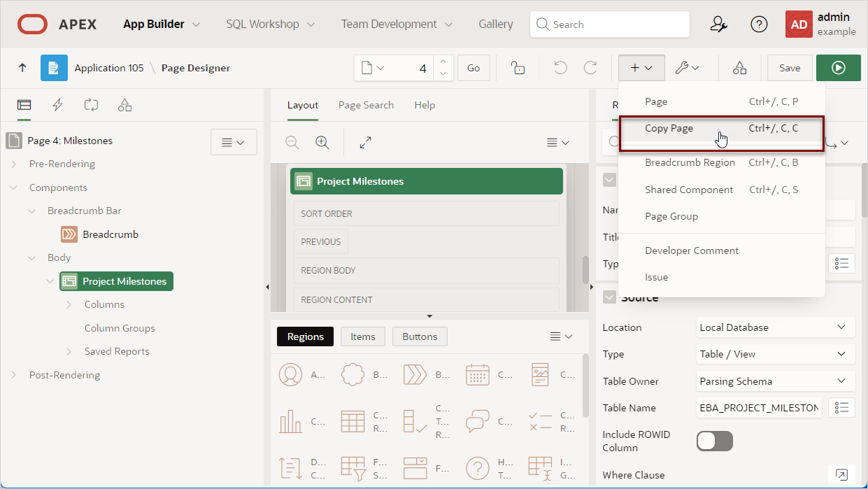
Task: Click the expand layout diagonal arrows icon
Action: click(365, 142)
